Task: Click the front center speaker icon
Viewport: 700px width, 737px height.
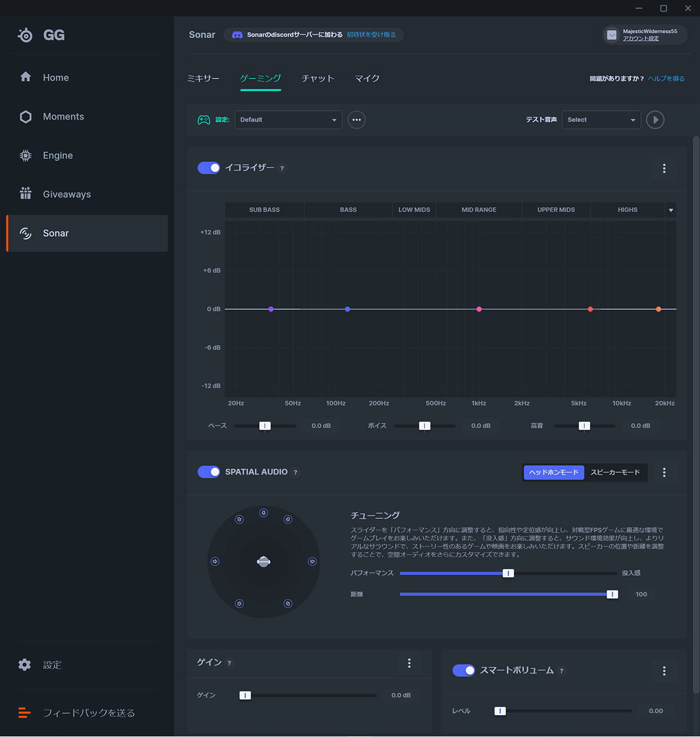Action: tap(264, 513)
